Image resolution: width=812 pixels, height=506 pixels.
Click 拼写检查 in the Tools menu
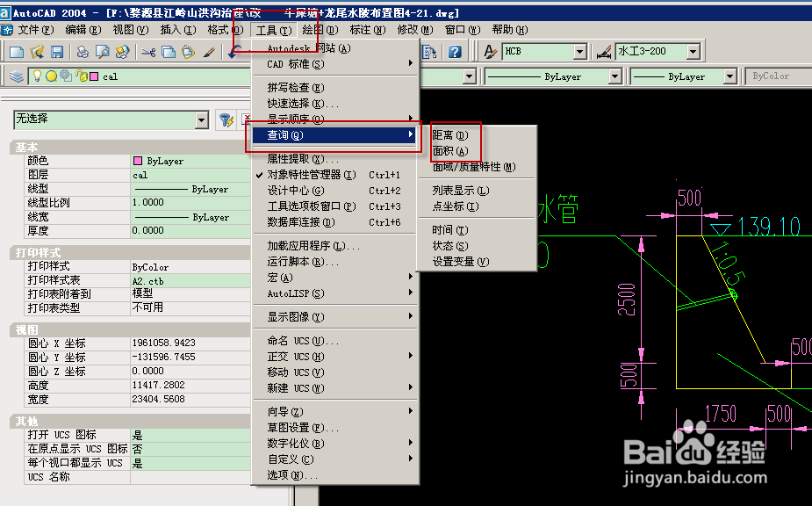tap(295, 88)
